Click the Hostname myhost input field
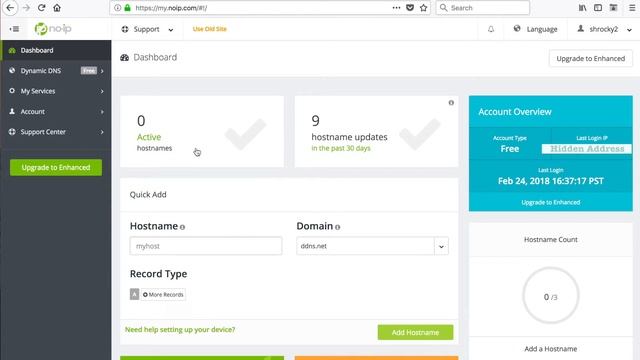640x360 pixels. pos(206,246)
